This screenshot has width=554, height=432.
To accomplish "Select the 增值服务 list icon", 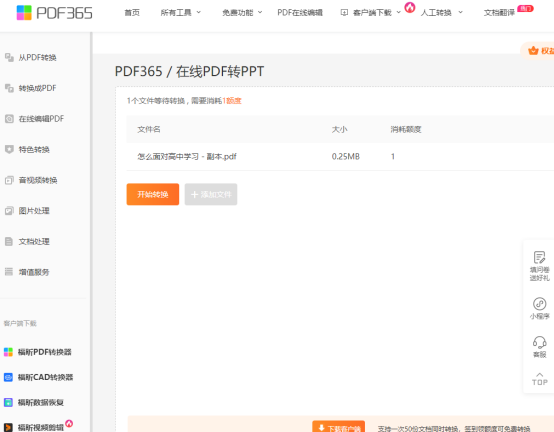I will (9, 272).
